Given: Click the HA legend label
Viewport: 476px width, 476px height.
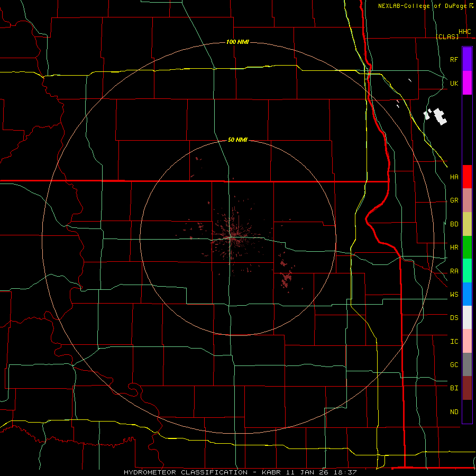Looking at the screenshot, I should point(454,177).
